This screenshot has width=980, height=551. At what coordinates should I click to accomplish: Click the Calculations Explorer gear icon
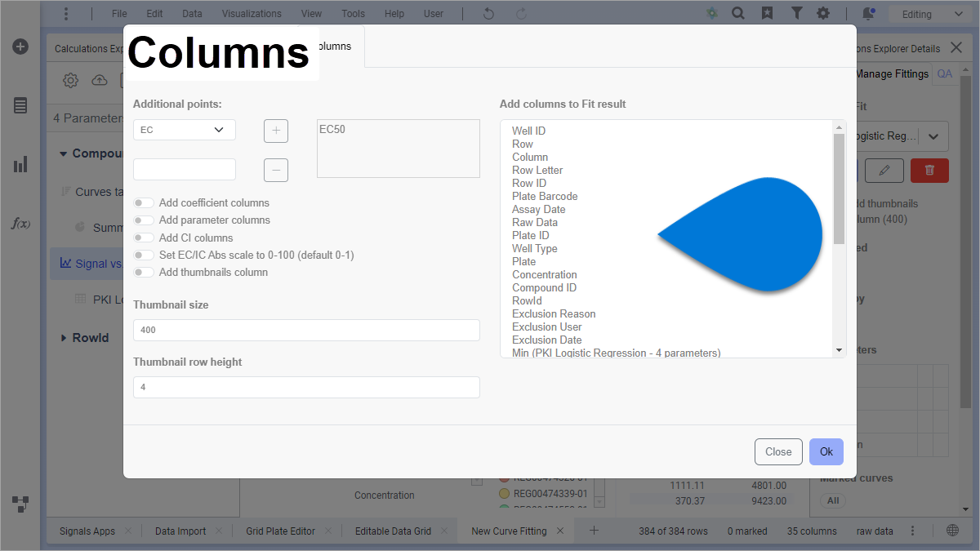(70, 80)
